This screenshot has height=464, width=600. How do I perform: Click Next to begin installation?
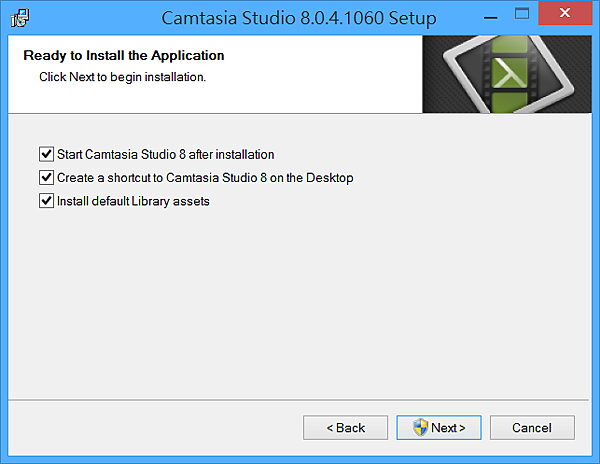439,428
